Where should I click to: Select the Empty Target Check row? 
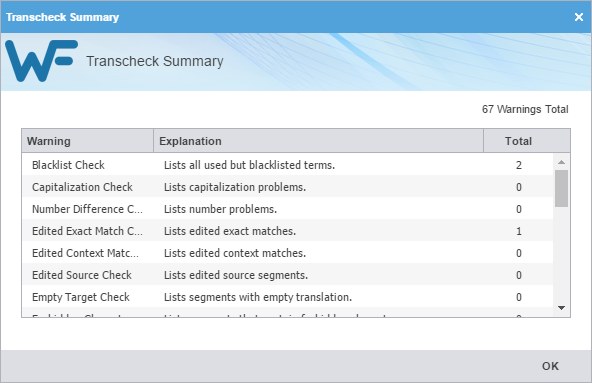288,297
